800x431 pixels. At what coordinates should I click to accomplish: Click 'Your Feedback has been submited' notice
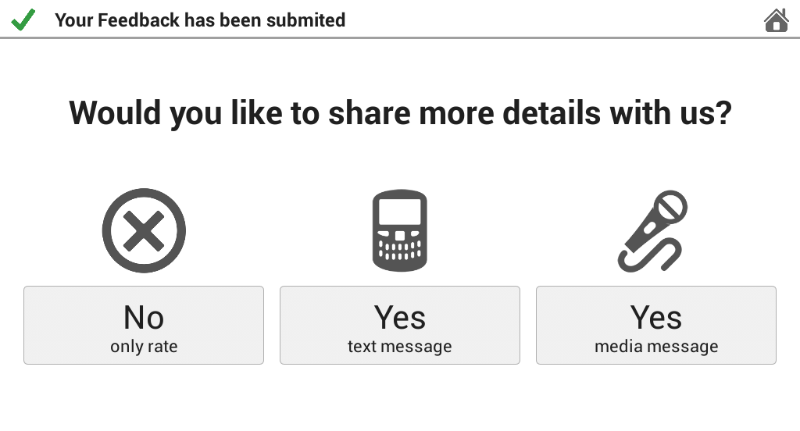coord(200,20)
